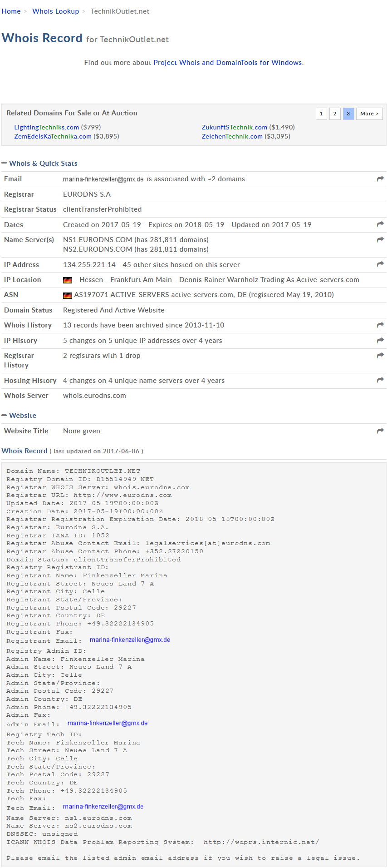Screen dimensions: 387x868
Task: Click the More > pagination button
Action: pos(369,114)
